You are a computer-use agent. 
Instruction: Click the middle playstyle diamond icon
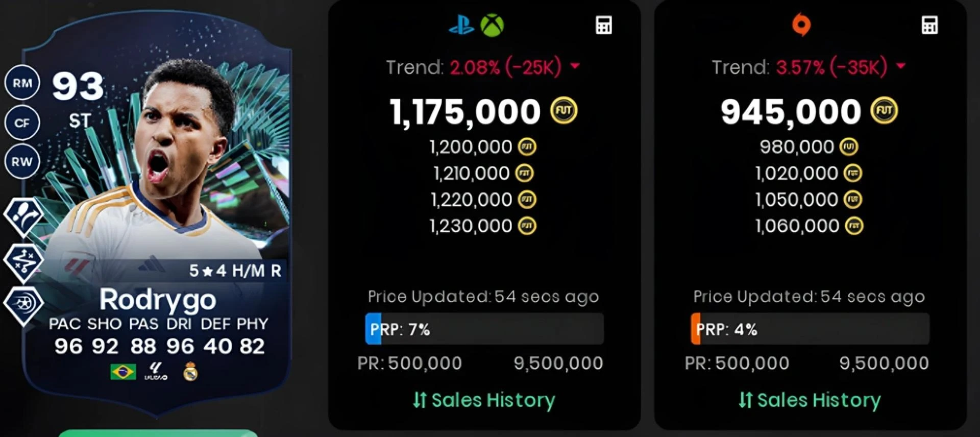(x=23, y=262)
